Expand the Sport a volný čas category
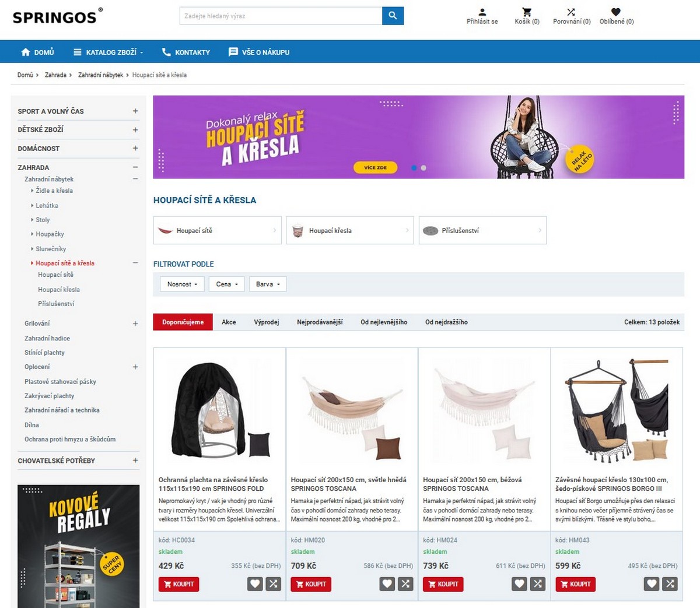The image size is (700, 608). (135, 111)
